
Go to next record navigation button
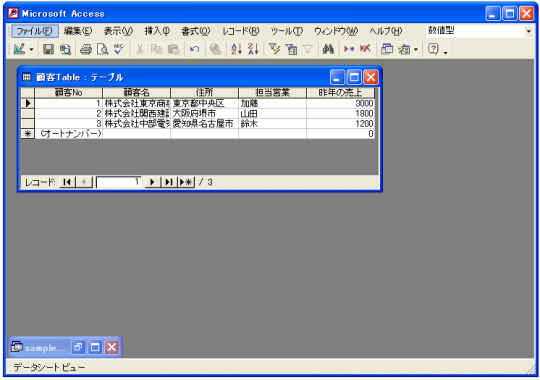[x=152, y=182]
